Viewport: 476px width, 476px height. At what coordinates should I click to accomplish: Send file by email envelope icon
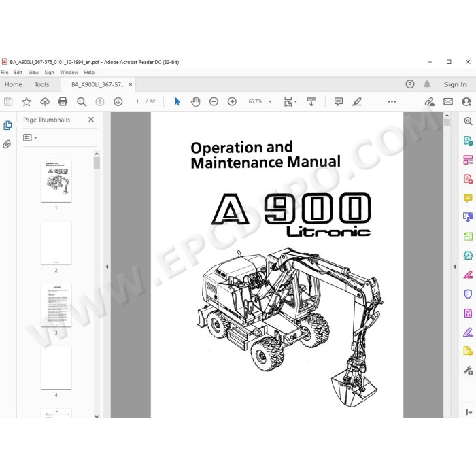[448, 101]
